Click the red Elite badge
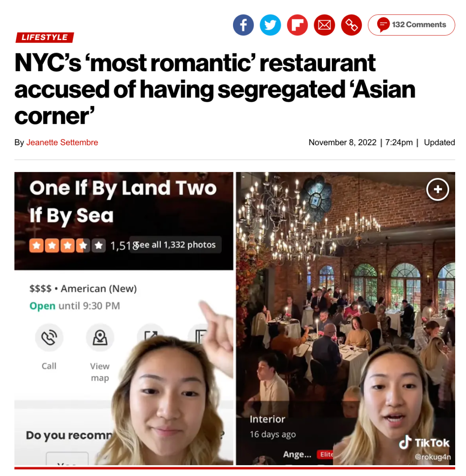The width and height of the screenshot is (466, 476). pos(326,454)
